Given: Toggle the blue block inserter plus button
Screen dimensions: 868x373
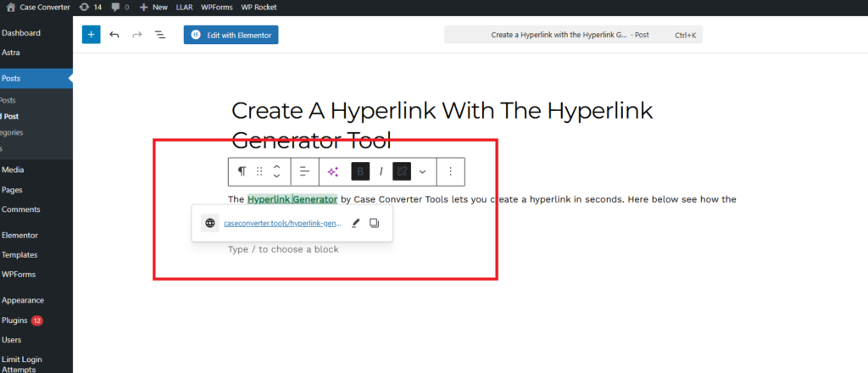Looking at the screenshot, I should coord(92,34).
